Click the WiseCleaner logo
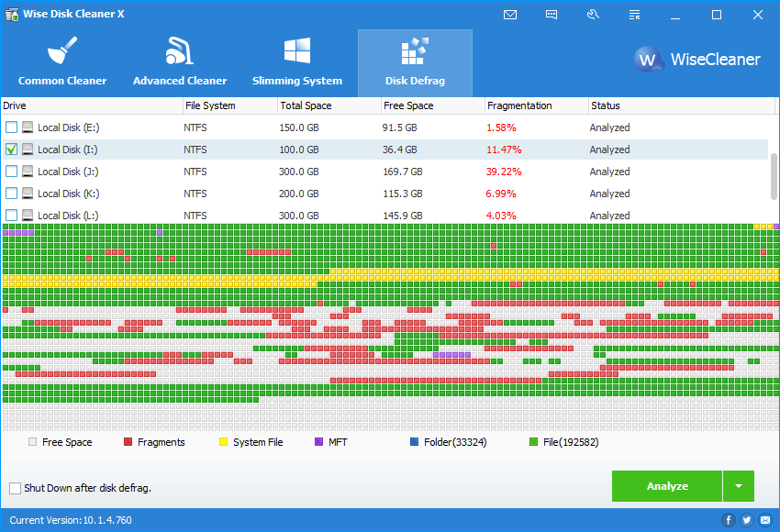Viewport: 780px width, 532px height. tap(697, 60)
